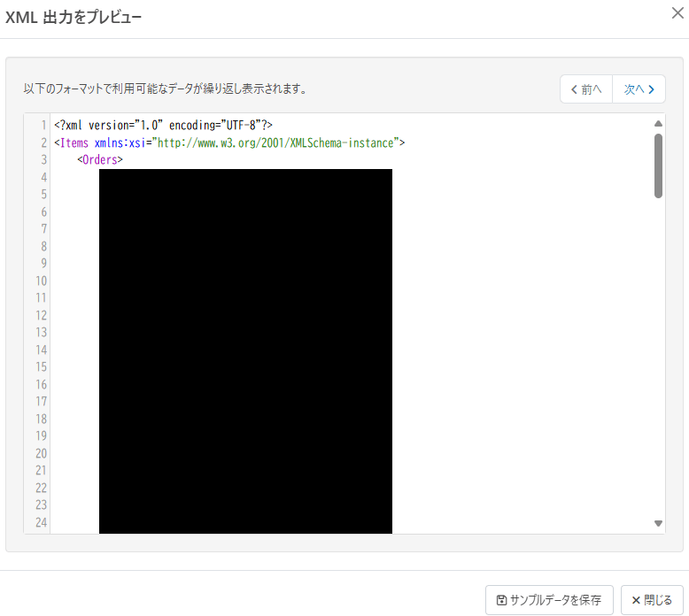The width and height of the screenshot is (689, 616).
Task: Click line number 1 in gutter
Action: pyautogui.click(x=44, y=126)
